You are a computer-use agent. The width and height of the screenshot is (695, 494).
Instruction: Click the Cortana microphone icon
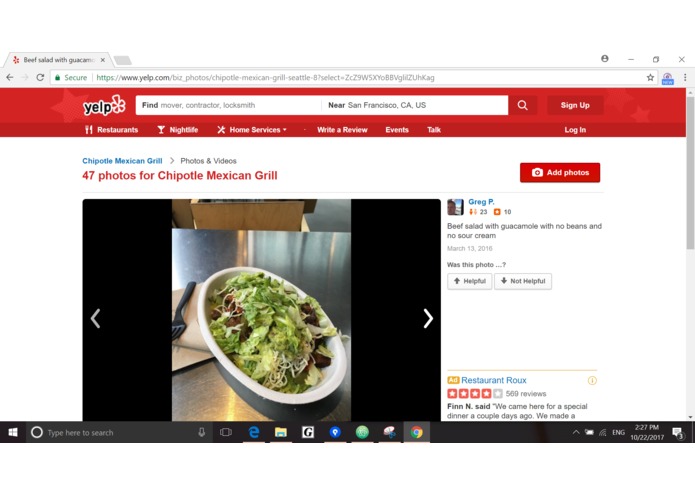(202, 432)
